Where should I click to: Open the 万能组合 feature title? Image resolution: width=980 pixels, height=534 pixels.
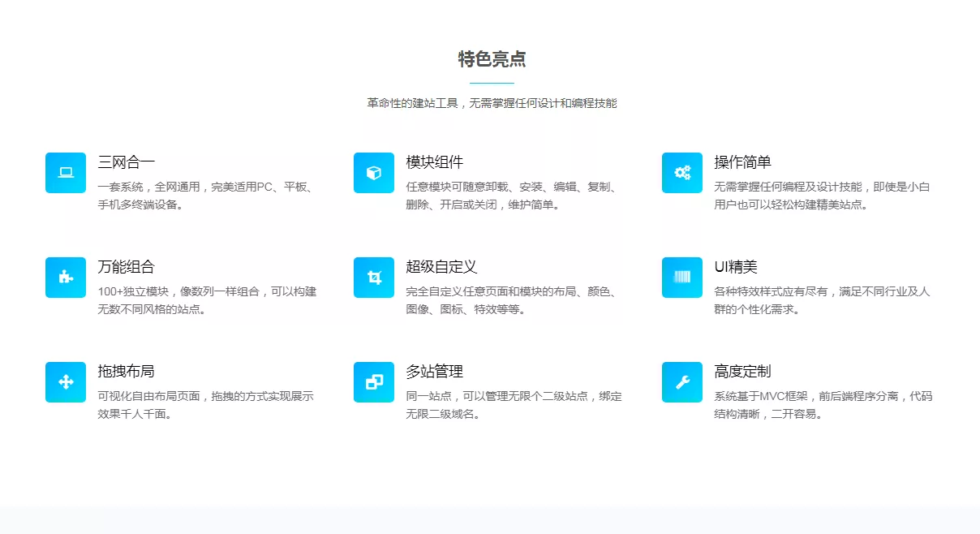pos(127,267)
